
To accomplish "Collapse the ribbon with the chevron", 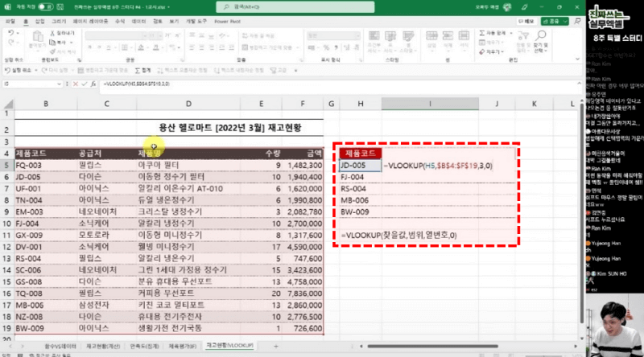I will [577, 59].
